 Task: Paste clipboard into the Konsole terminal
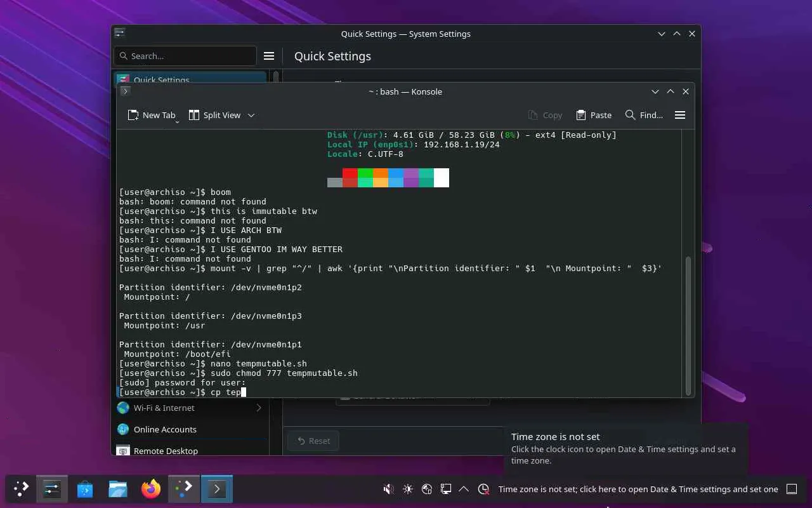point(594,115)
